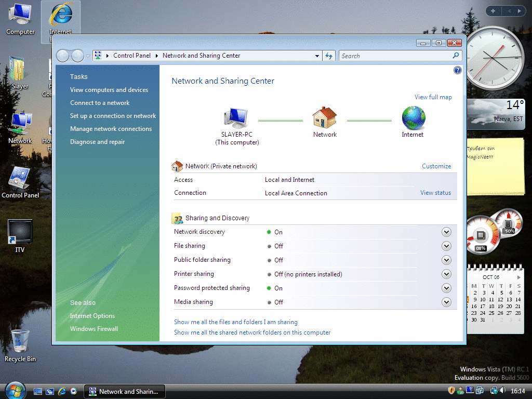This screenshot has height=399, width=532.
Task: Click the search magnifier icon
Action: click(x=456, y=55)
